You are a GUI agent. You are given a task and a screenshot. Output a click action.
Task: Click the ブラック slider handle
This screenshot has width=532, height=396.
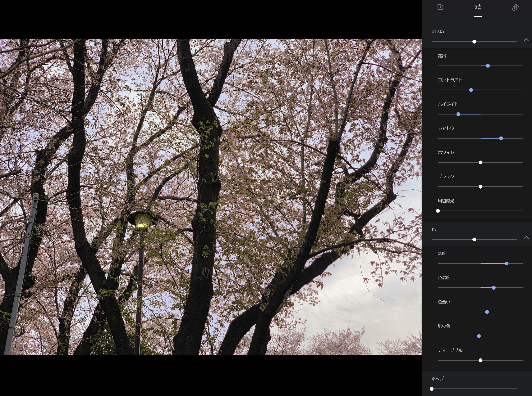(x=480, y=187)
